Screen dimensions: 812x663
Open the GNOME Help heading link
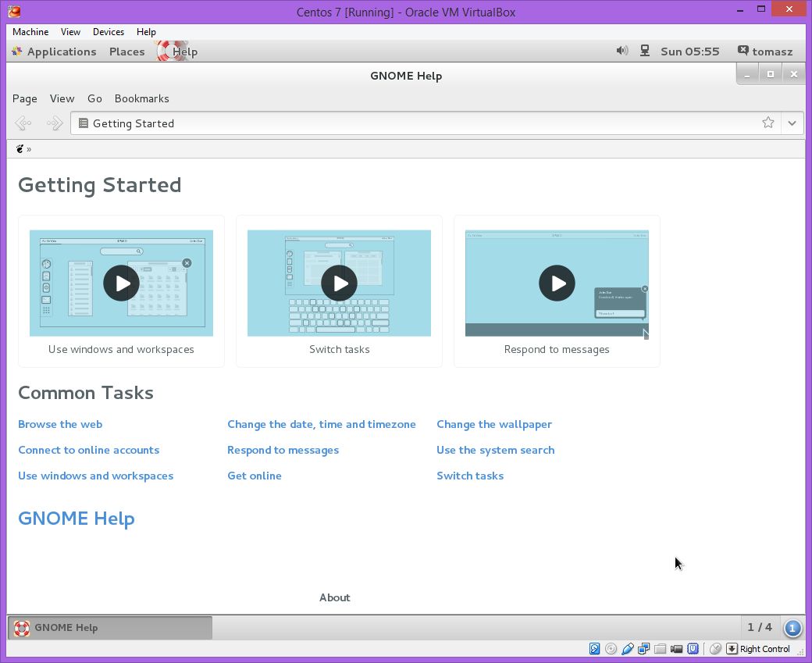pyautogui.click(x=77, y=519)
